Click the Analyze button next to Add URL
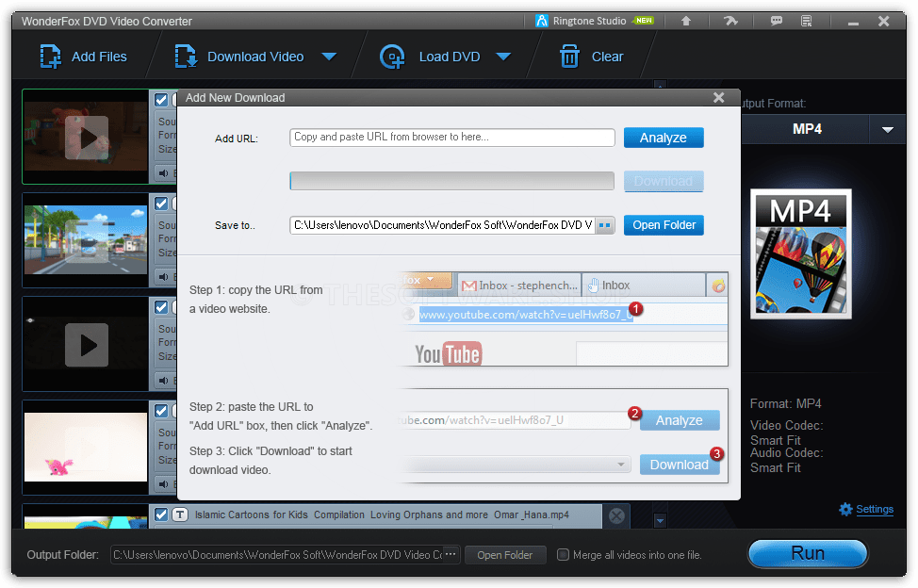 click(664, 139)
